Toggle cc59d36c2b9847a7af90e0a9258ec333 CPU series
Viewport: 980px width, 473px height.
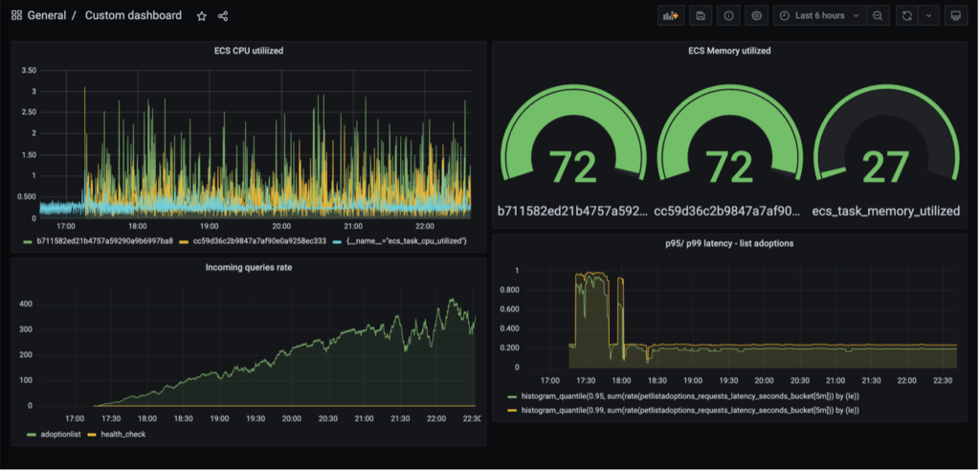pos(260,241)
